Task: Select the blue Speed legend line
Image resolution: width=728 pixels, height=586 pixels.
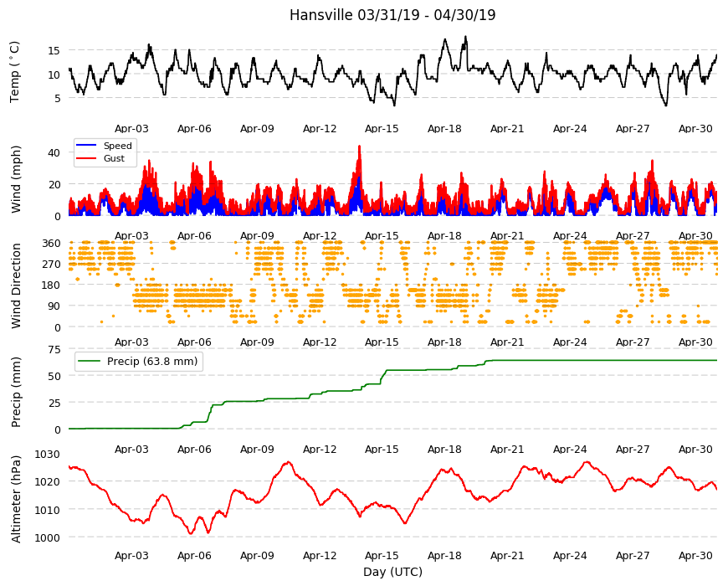Action: pyautogui.click(x=86, y=146)
